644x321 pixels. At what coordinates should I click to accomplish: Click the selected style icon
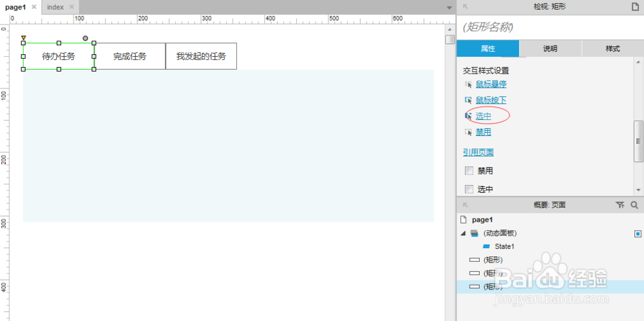point(468,116)
